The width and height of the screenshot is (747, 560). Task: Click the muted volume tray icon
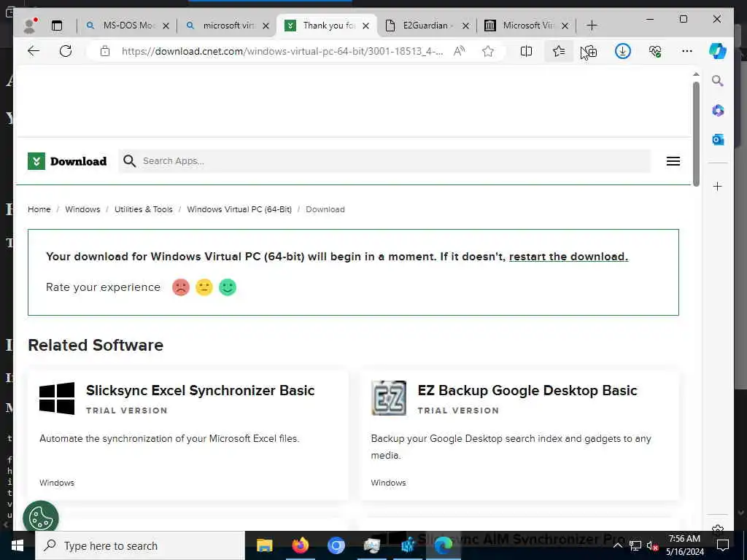point(652,545)
